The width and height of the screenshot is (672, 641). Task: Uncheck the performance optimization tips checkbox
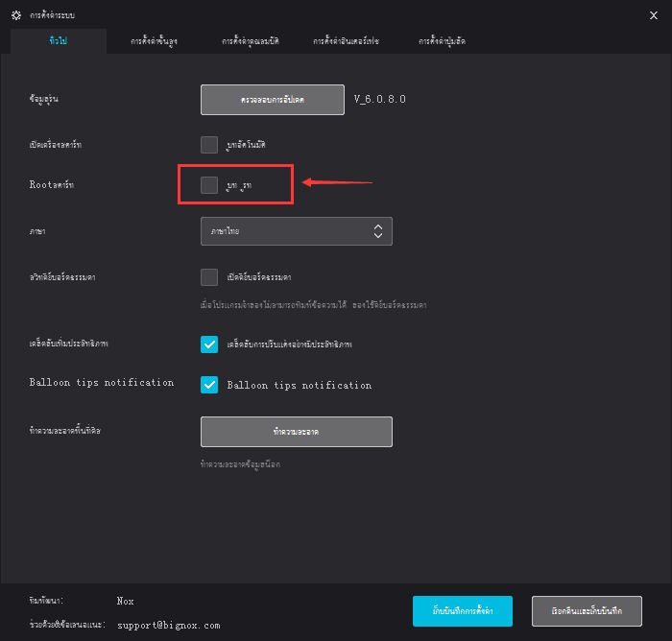tap(209, 344)
